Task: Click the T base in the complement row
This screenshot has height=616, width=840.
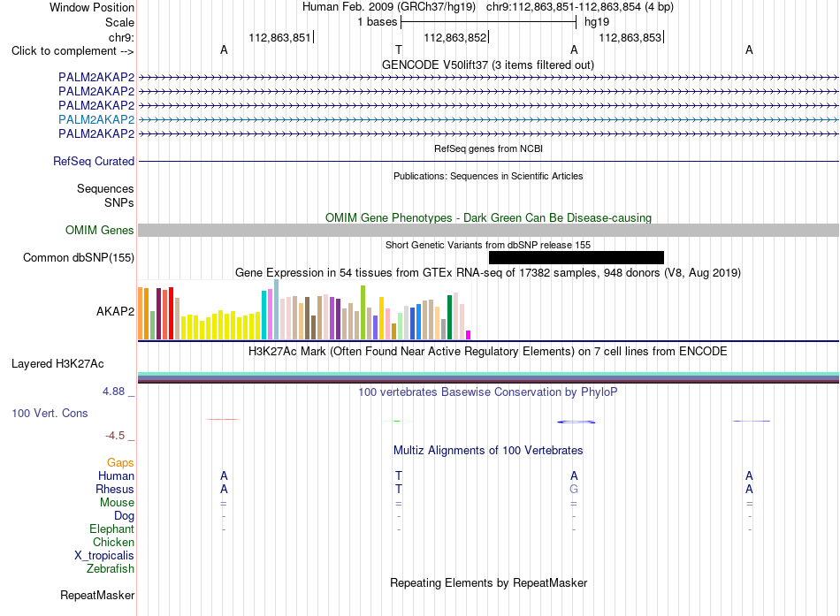Action: click(399, 49)
